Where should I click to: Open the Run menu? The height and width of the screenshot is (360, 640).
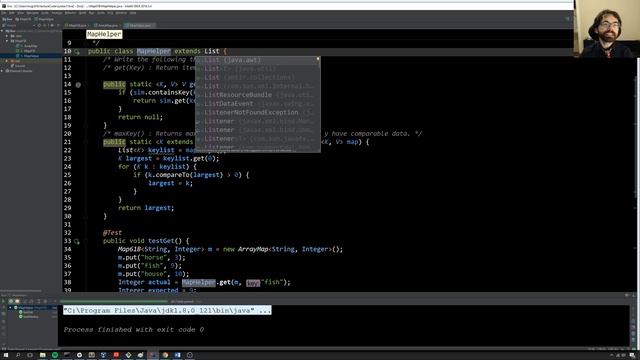pos(91,13)
